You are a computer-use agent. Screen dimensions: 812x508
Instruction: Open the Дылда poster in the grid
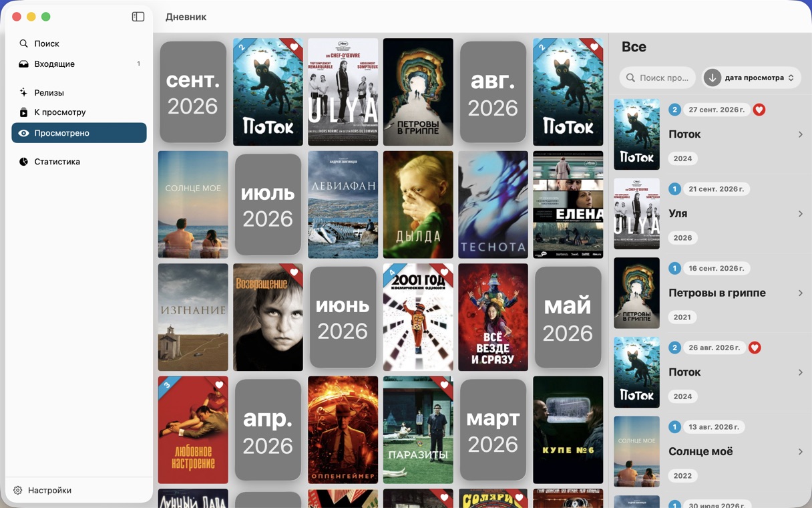point(418,205)
